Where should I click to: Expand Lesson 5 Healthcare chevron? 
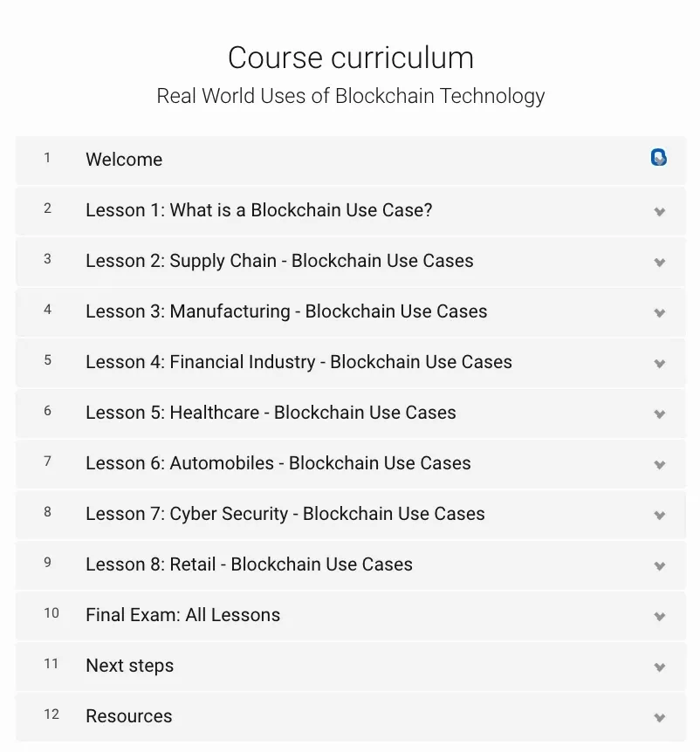click(x=660, y=414)
